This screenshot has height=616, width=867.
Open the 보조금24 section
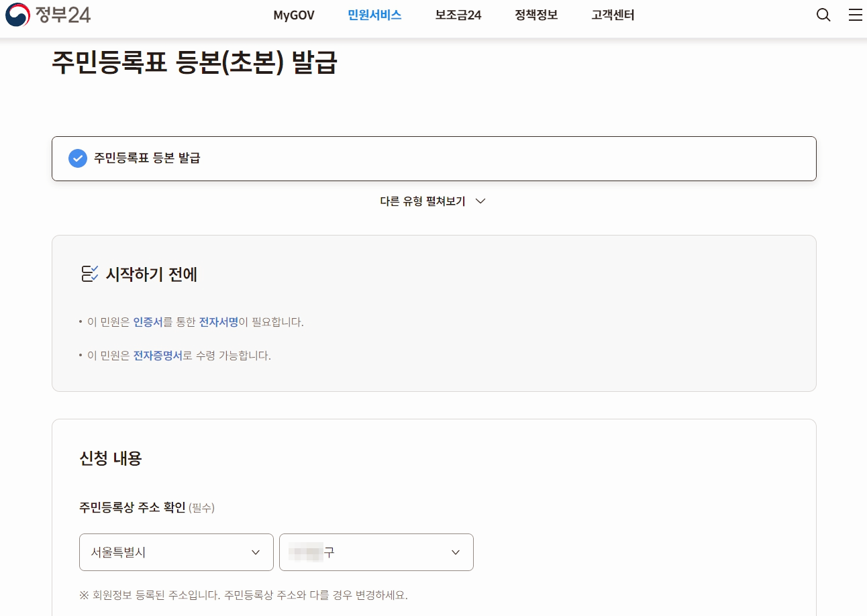click(457, 15)
